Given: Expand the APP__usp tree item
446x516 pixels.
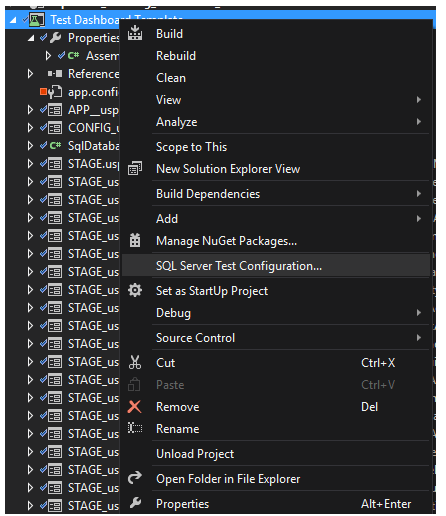Looking at the screenshot, I should [30, 110].
